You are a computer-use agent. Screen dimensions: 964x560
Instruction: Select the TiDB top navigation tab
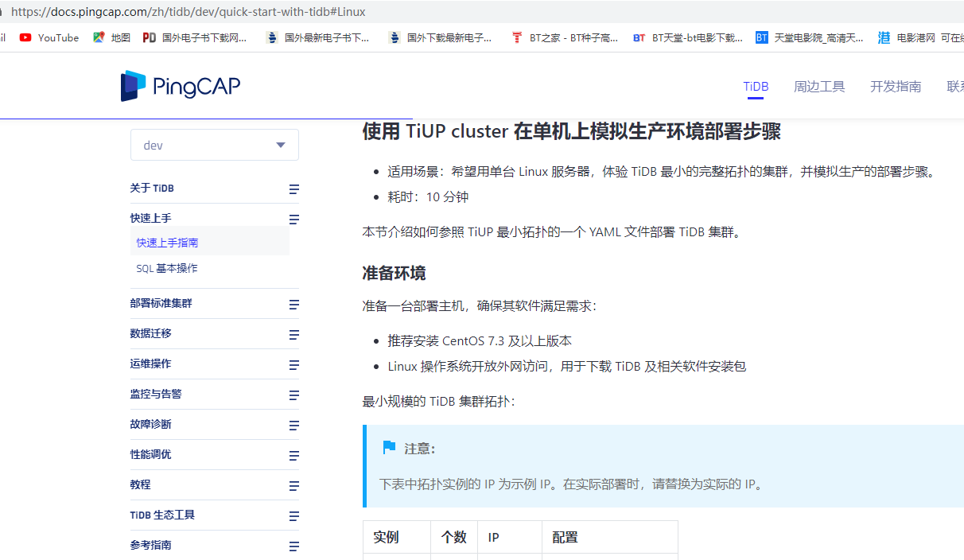(756, 87)
